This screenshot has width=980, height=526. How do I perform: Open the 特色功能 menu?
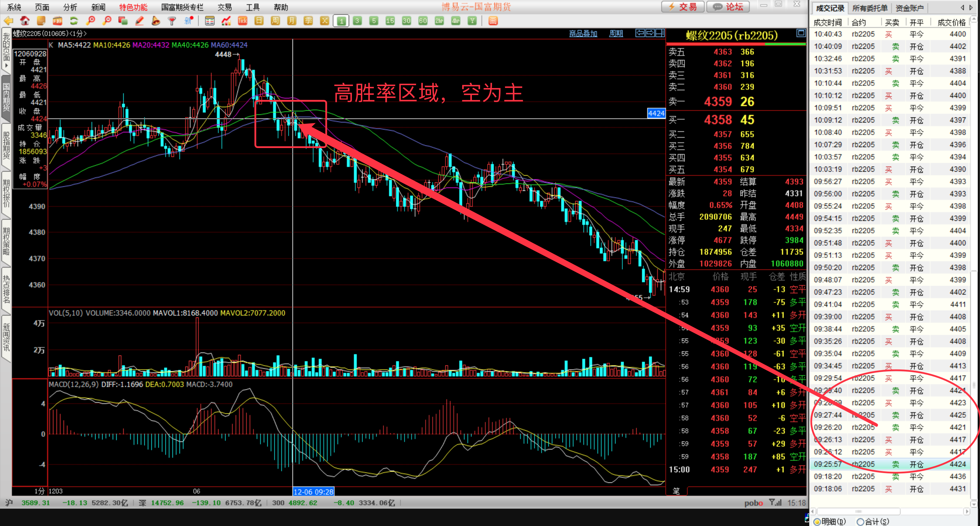click(133, 7)
